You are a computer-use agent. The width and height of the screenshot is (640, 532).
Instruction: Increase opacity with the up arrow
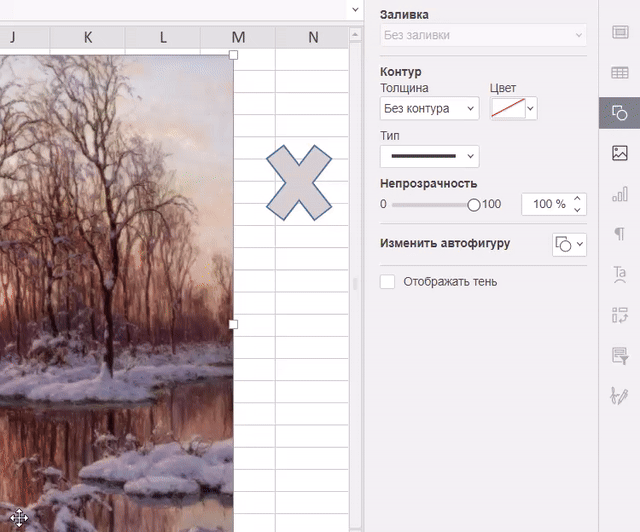[x=577, y=199]
